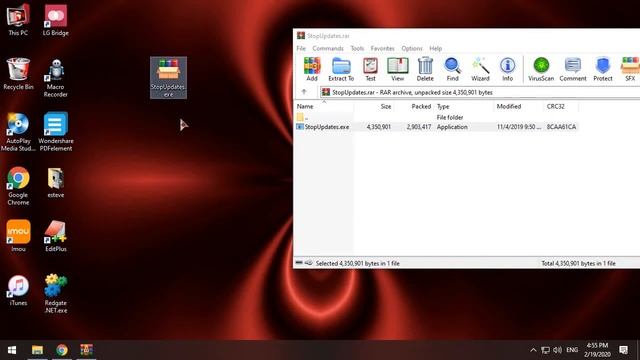
Task: Select Macro Recorder desktop shortcut
Action: [56, 78]
